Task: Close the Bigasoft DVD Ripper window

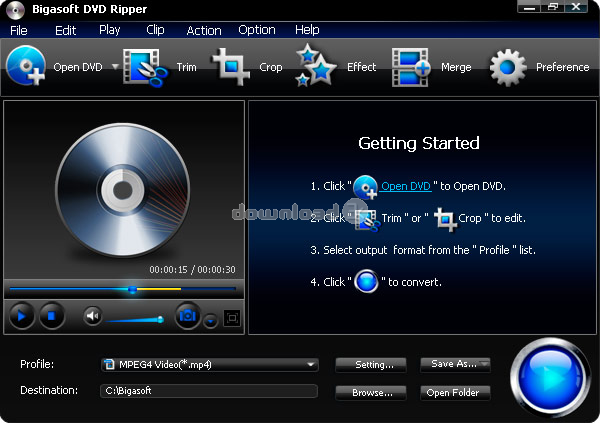Action: point(576,7)
